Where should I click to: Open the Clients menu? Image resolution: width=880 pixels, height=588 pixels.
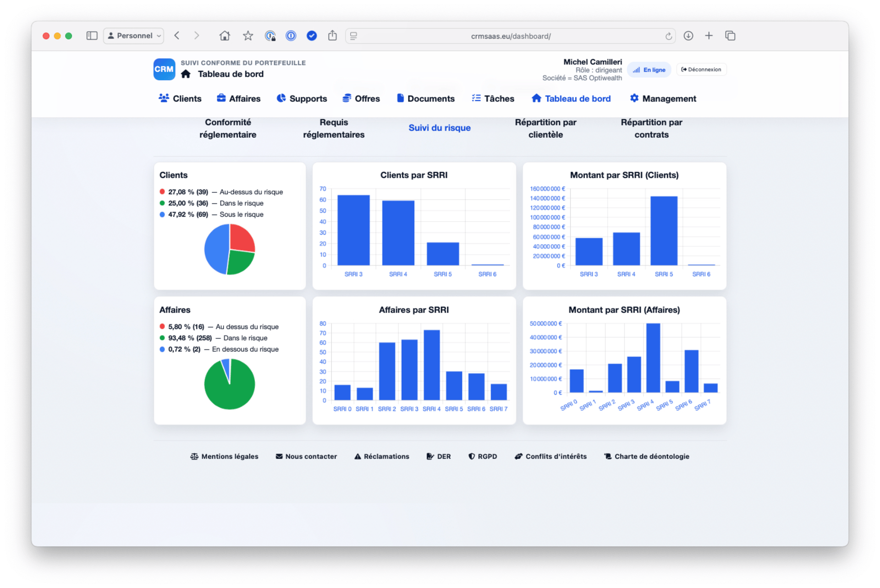pyautogui.click(x=180, y=98)
